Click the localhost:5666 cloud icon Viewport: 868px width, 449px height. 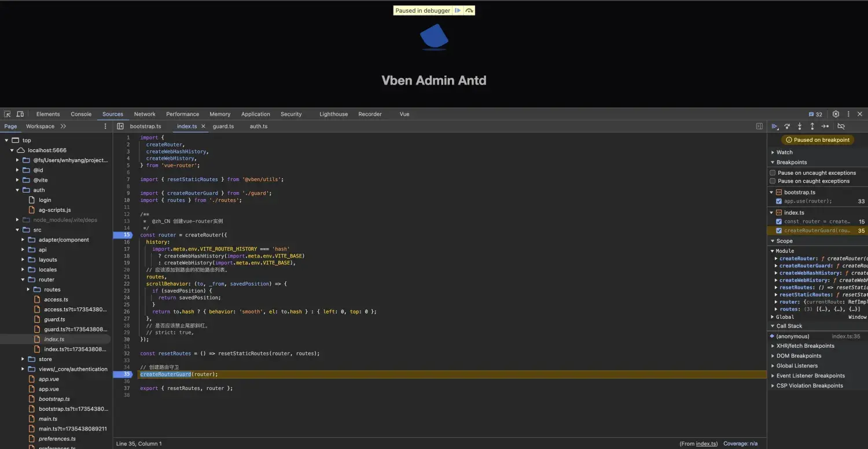(21, 150)
